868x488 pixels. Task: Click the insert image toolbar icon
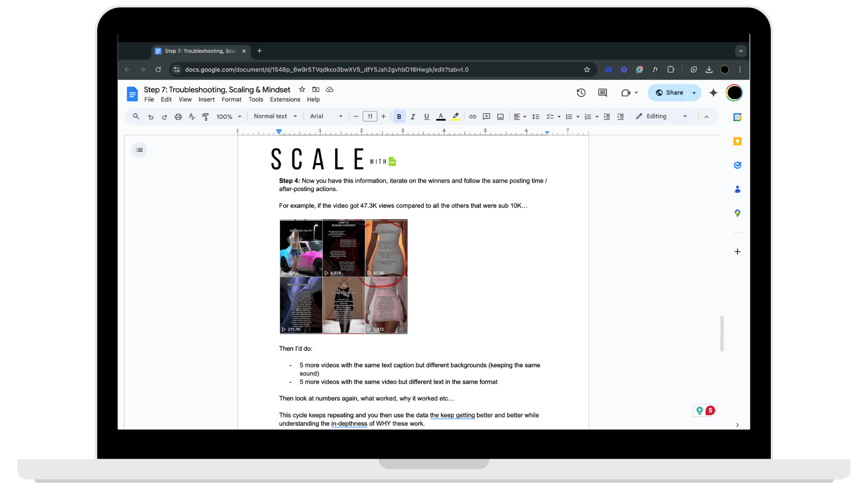pos(500,117)
